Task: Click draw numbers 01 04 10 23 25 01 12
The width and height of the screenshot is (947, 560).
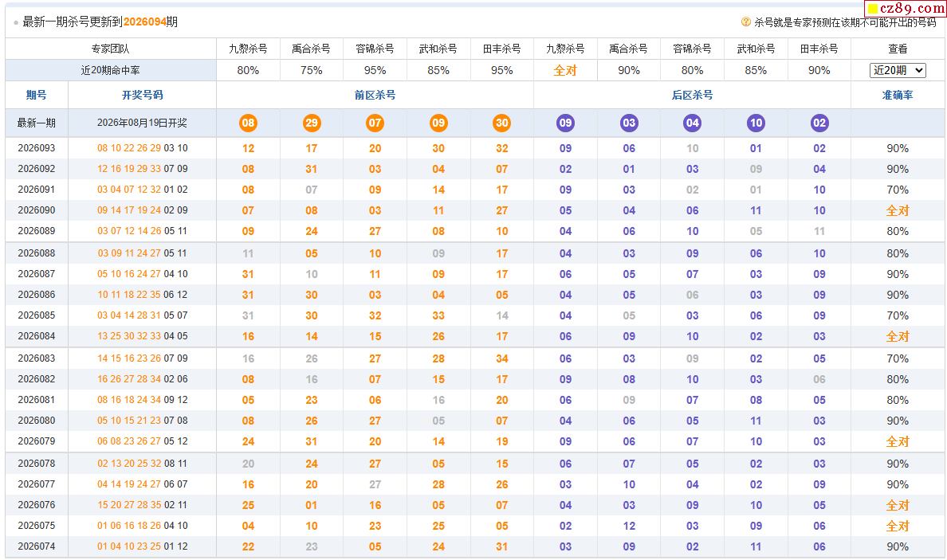Action: 143,546
